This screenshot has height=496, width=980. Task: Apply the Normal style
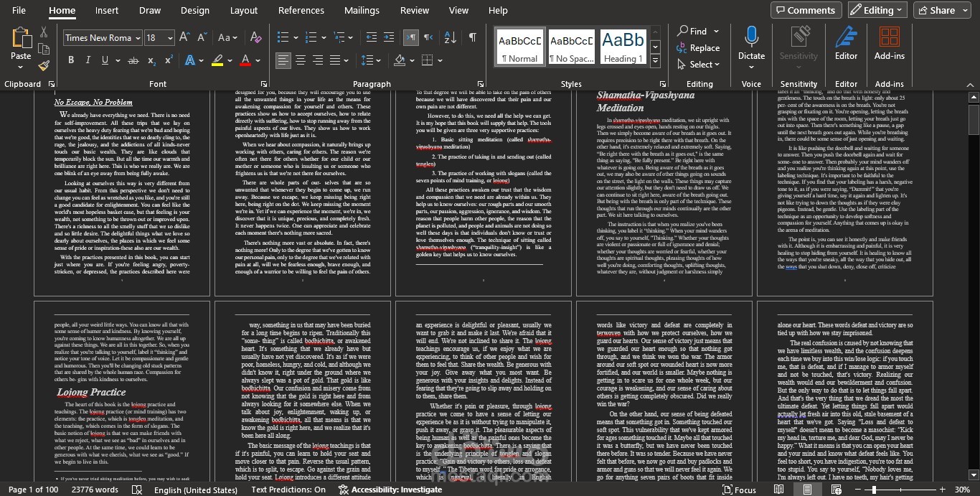click(520, 47)
